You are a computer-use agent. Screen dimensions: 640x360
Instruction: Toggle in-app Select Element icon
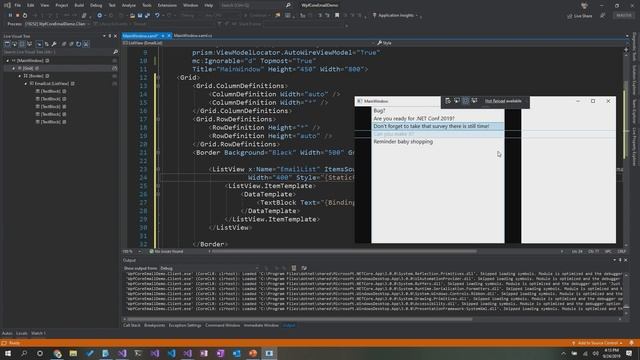tap(457, 101)
